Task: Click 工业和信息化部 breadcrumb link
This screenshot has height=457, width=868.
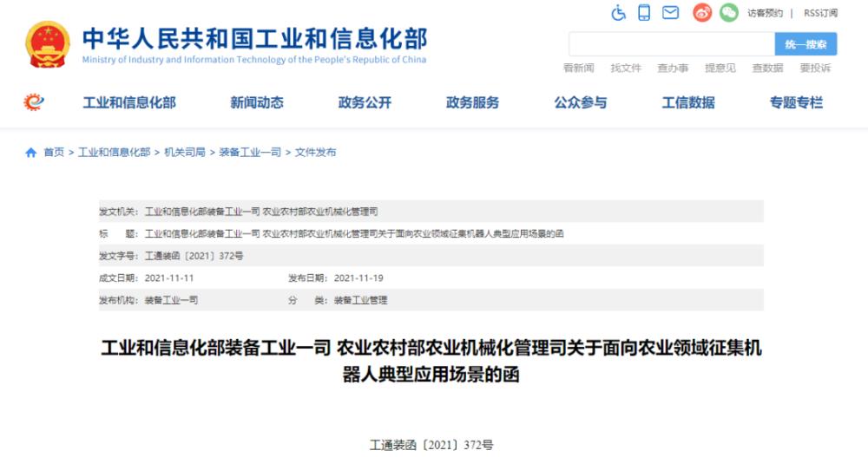Action: (x=114, y=152)
